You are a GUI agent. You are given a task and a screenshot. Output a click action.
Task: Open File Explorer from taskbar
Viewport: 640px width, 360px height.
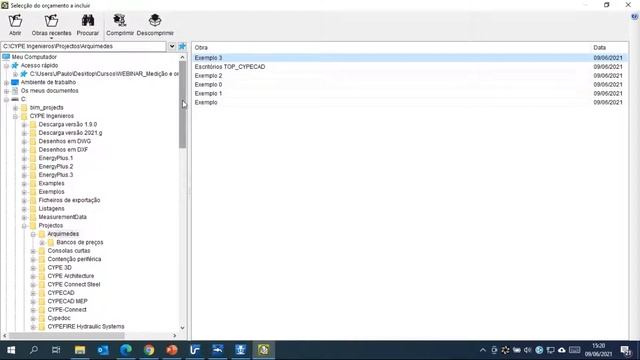tap(80, 350)
